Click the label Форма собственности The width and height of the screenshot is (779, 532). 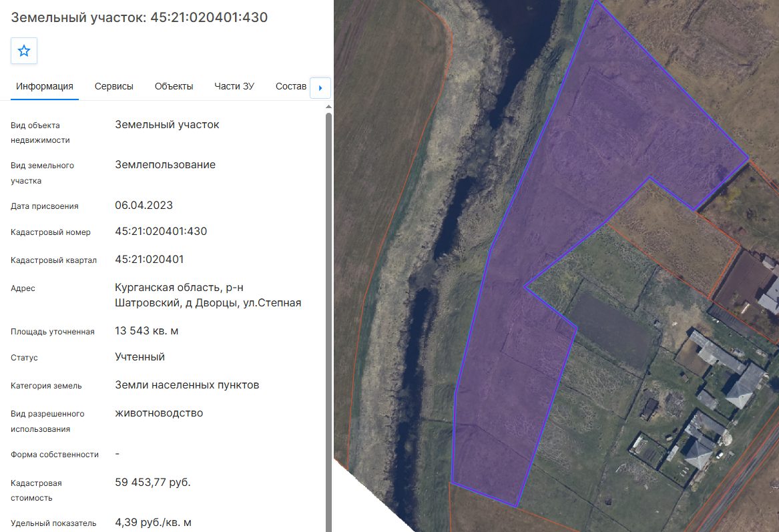pyautogui.click(x=55, y=455)
